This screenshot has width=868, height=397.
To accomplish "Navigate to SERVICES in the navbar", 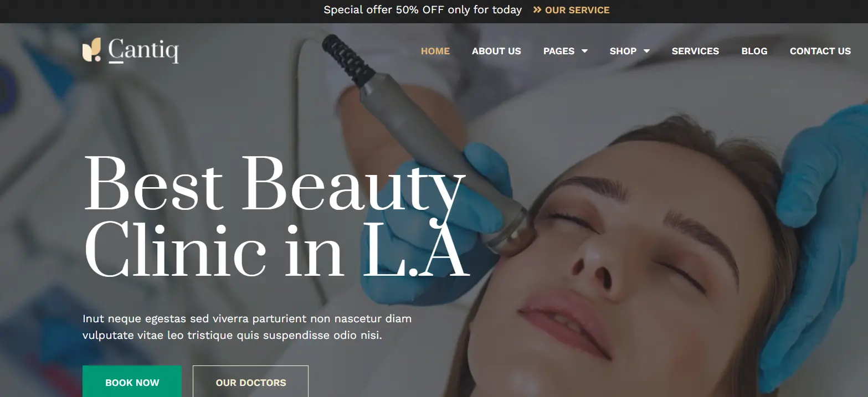I will click(x=695, y=51).
